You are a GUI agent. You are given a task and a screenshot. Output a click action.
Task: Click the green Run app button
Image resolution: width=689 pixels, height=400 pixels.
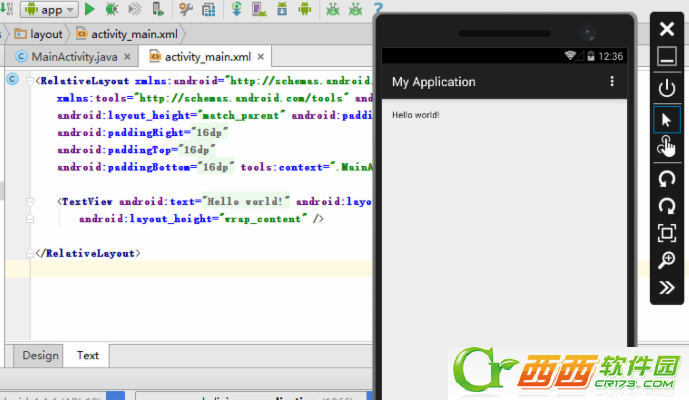tap(89, 9)
